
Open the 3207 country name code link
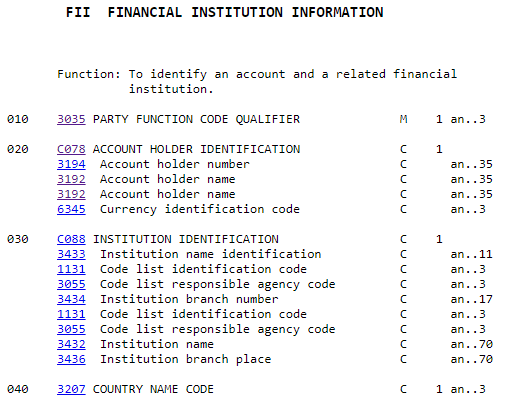point(71,389)
